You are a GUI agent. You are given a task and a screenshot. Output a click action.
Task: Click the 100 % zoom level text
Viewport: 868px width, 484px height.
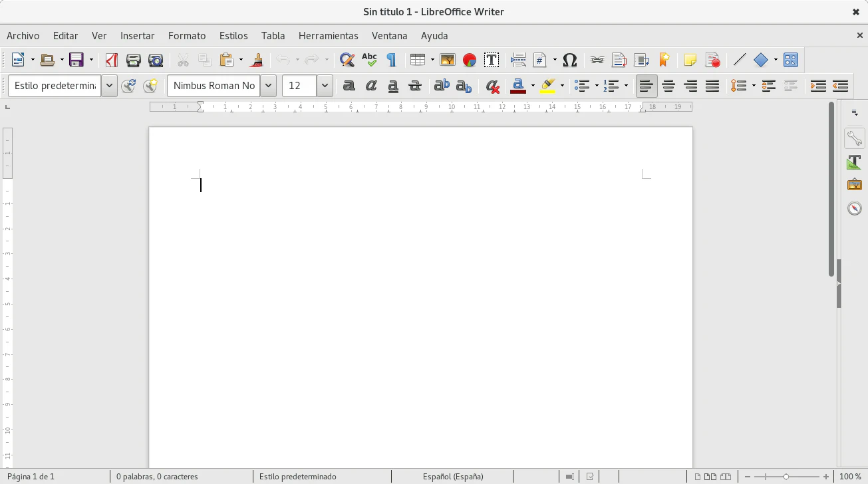coord(850,477)
